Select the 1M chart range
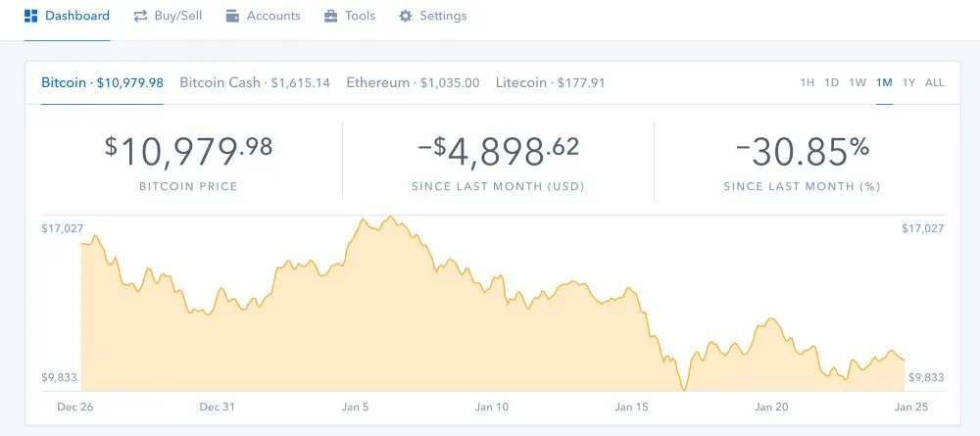980x436 pixels. coord(884,83)
